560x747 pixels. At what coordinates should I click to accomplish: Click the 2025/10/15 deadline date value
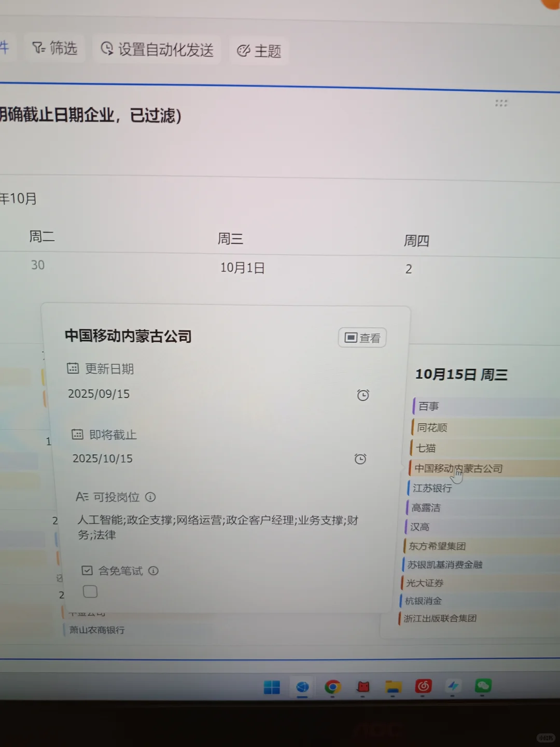[103, 459]
